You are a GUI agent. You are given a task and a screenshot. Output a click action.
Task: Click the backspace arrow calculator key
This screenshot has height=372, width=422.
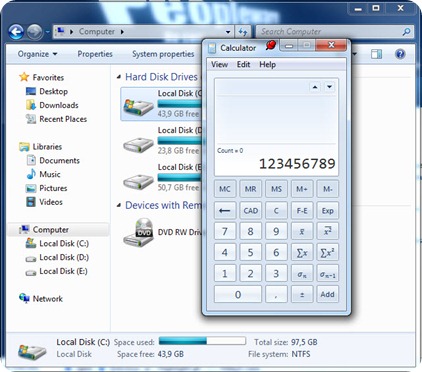225,210
